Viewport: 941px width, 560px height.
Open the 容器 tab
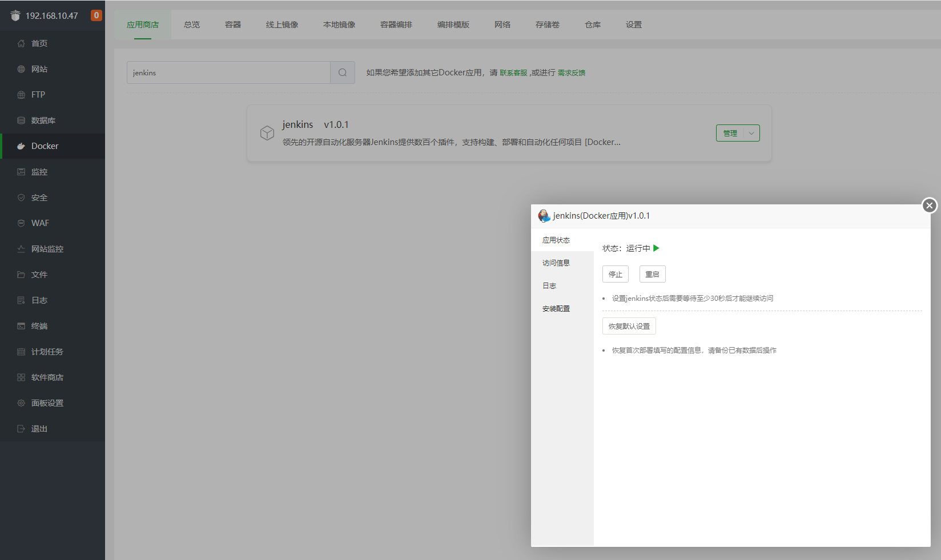[233, 25]
